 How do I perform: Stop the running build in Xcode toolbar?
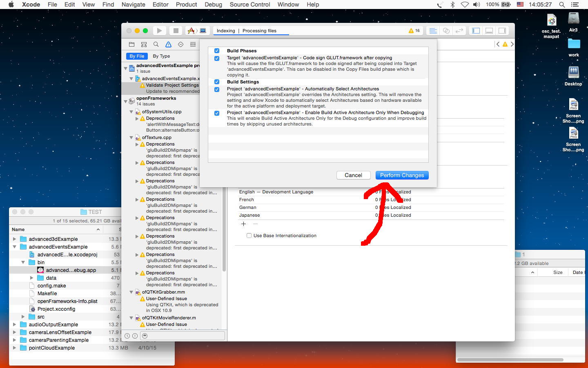pos(176,31)
